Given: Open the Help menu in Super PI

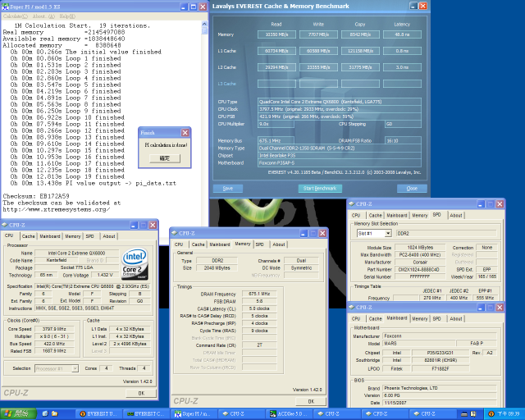Looking at the screenshot, I should pyautogui.click(x=67, y=16).
